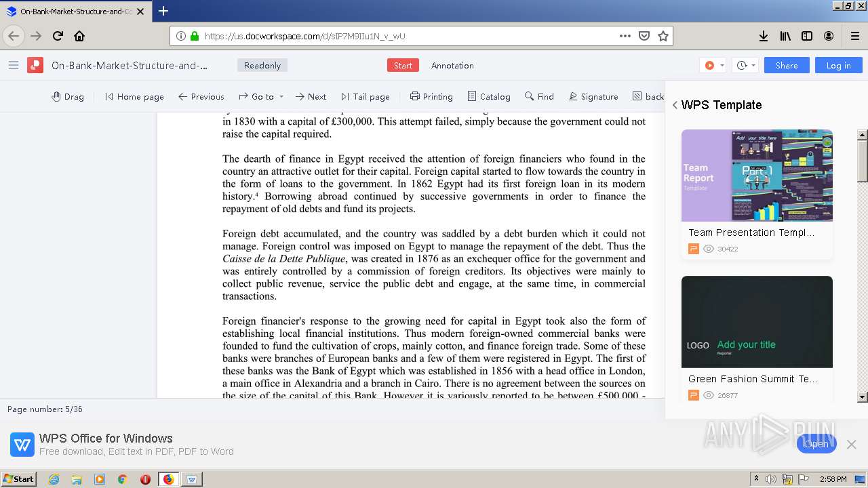Screen dimensions: 868x488
Task: Jump to Home page
Action: click(x=134, y=96)
